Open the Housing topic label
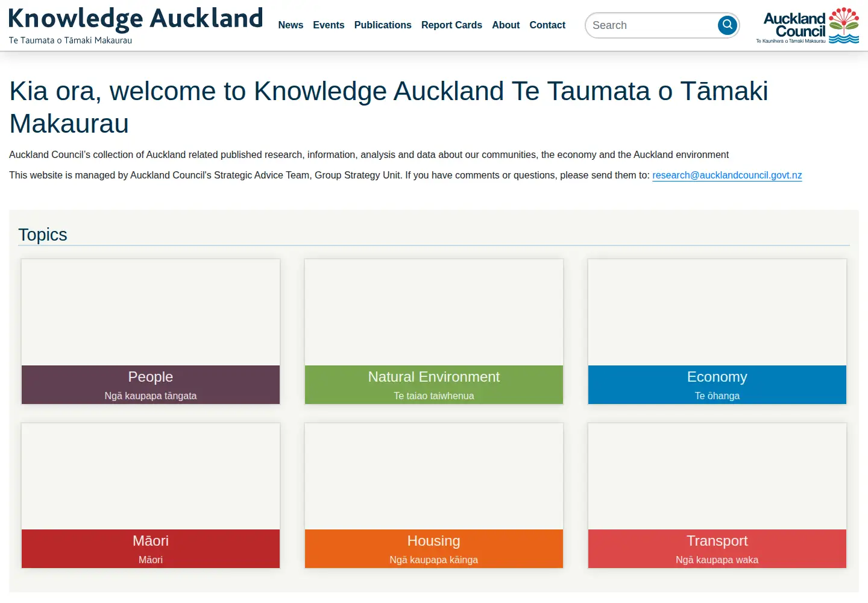 (434, 549)
